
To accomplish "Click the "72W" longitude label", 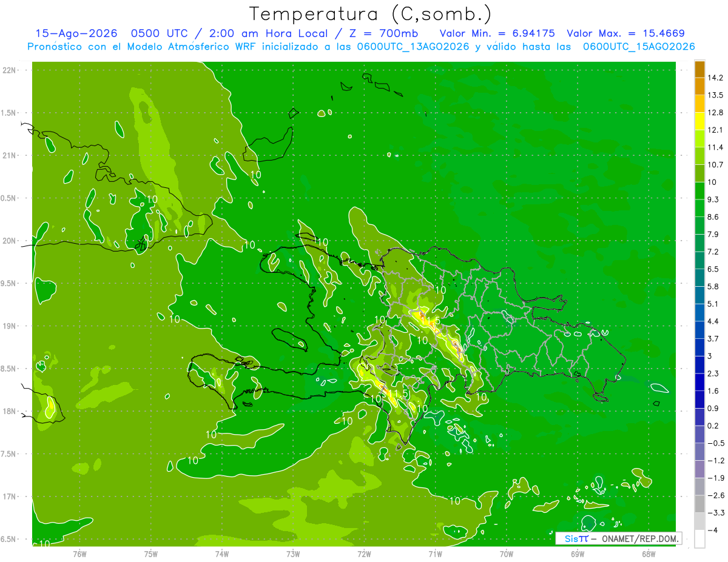I will (x=364, y=554).
